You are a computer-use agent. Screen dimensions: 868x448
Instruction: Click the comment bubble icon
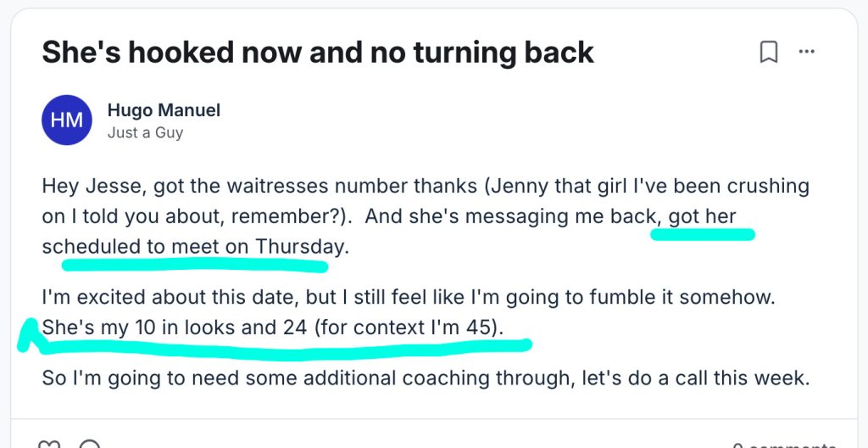point(88,443)
